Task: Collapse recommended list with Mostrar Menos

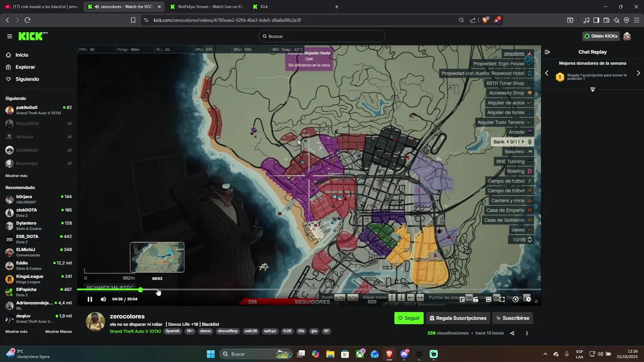Action: pos(58,331)
